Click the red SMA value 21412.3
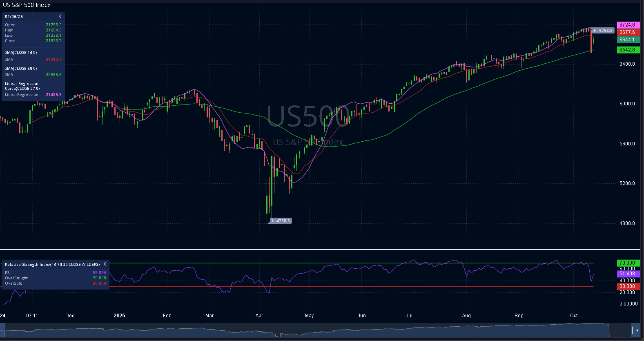Screen dimensions: 644x341 pyautogui.click(x=53, y=60)
